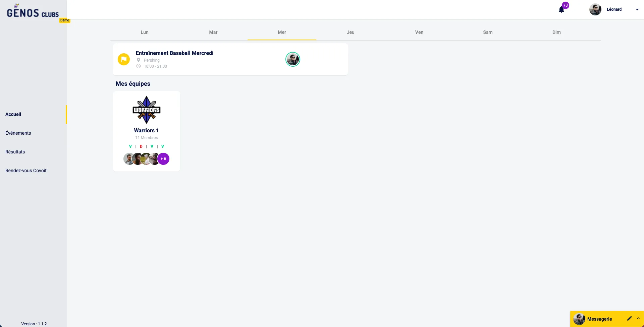Click the Warriors team logo
644x327 pixels.
(147, 110)
